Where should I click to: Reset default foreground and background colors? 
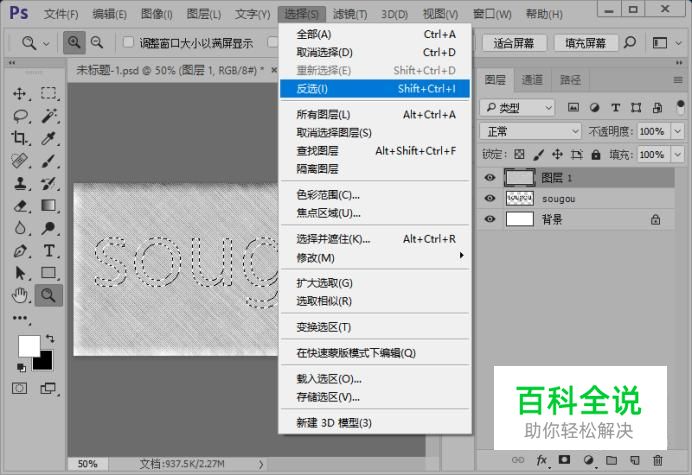(20, 367)
